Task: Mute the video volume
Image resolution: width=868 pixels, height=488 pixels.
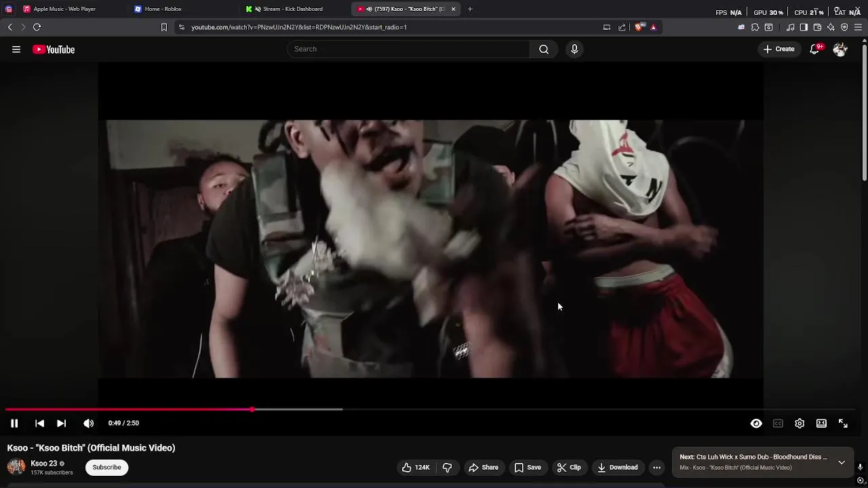Action: point(88,423)
